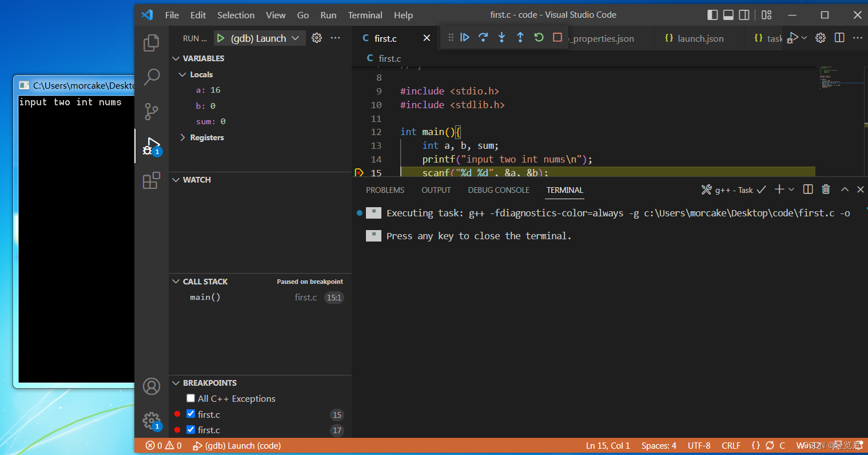Click the Step Out debug icon

tap(520, 37)
